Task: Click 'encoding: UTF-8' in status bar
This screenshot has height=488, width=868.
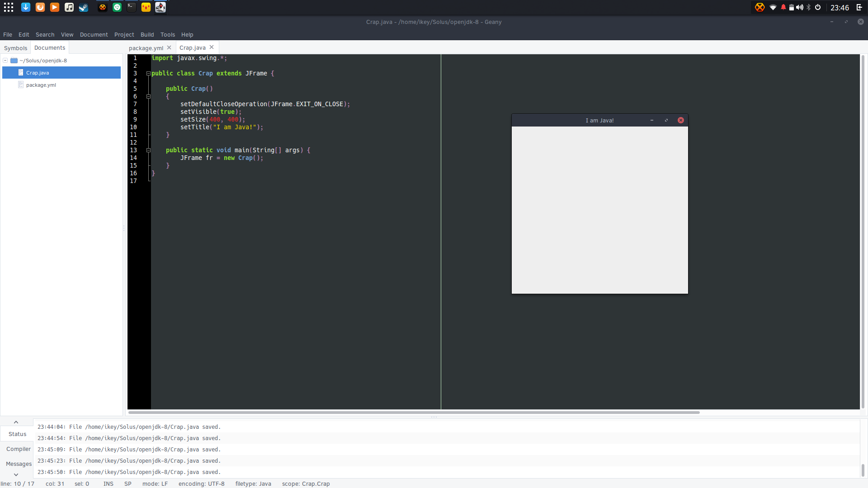Action: (201, 484)
